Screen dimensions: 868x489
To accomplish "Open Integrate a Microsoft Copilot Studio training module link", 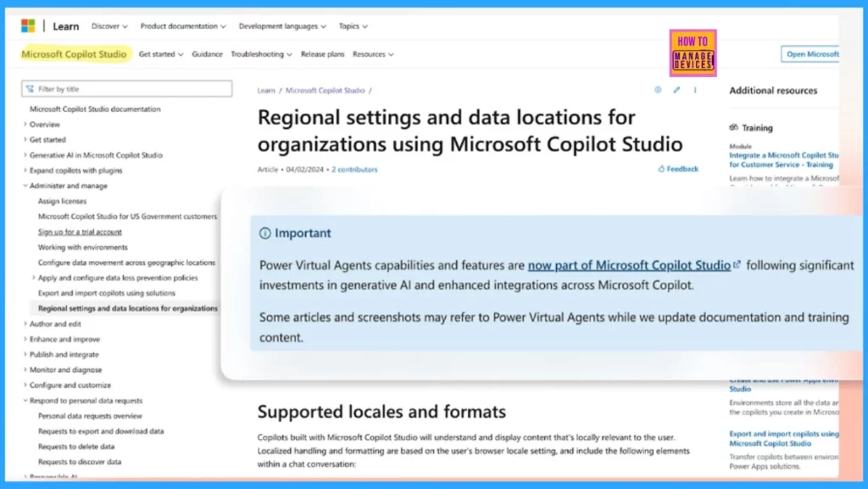I will [784, 160].
